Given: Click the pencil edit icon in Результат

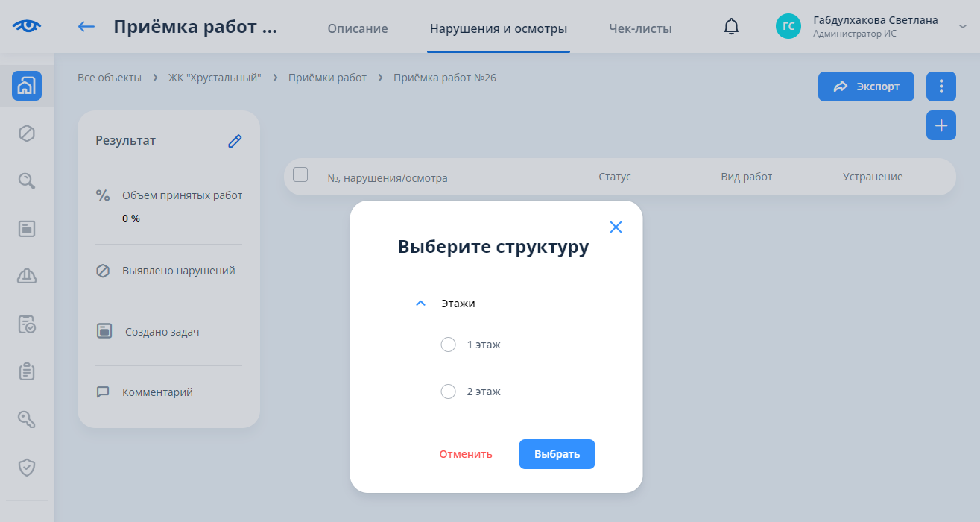Looking at the screenshot, I should point(235,141).
